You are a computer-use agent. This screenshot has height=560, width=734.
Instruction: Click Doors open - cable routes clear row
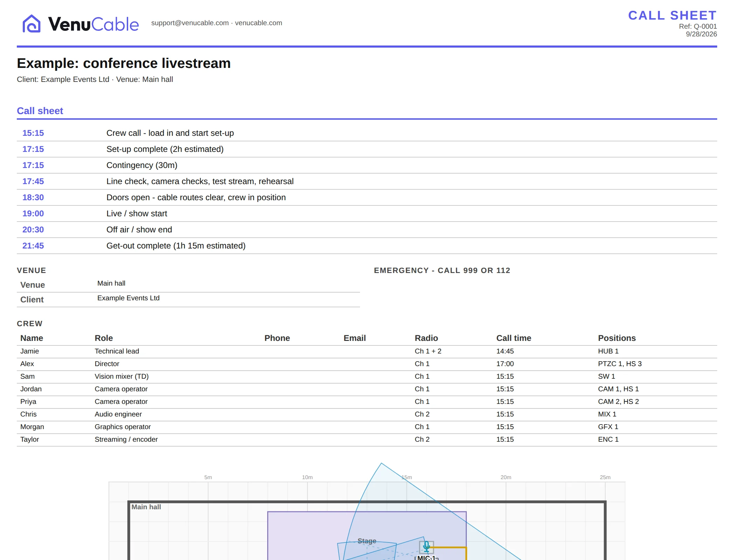click(367, 197)
